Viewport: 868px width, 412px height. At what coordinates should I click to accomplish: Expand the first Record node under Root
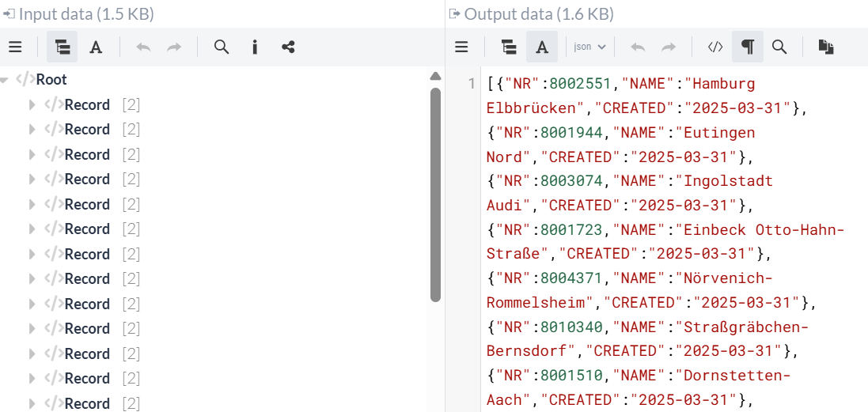click(x=32, y=105)
